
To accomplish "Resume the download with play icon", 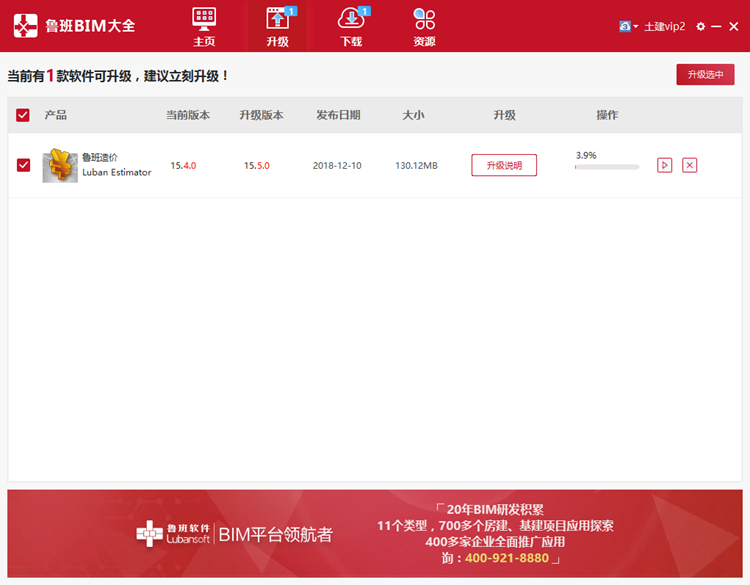I will tap(664, 165).
